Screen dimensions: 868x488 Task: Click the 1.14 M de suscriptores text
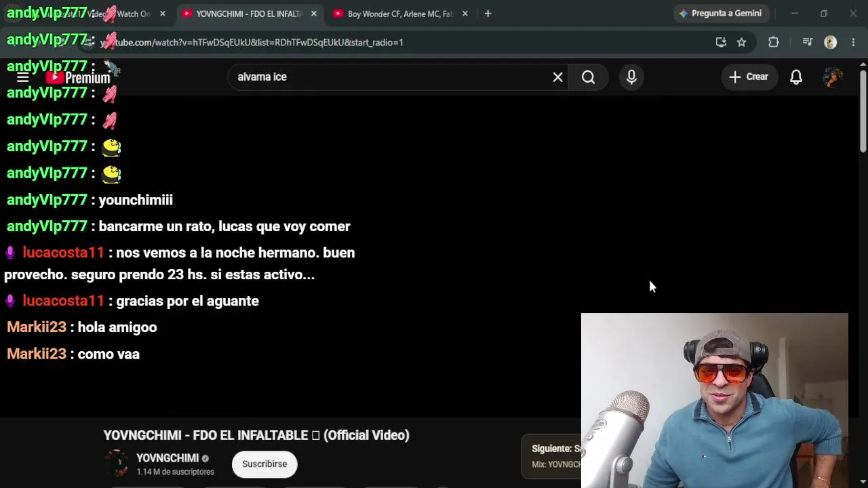(x=175, y=472)
